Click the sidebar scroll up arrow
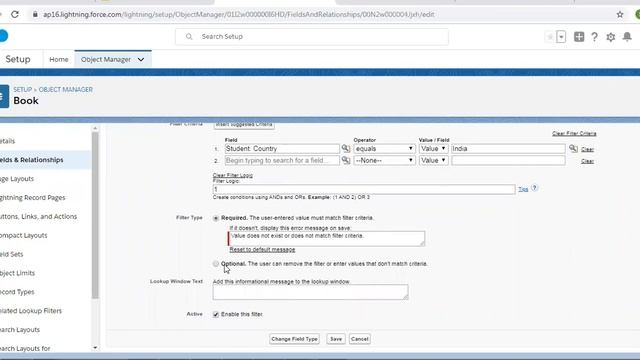Viewport: 640px width, 360px height. pos(95,128)
